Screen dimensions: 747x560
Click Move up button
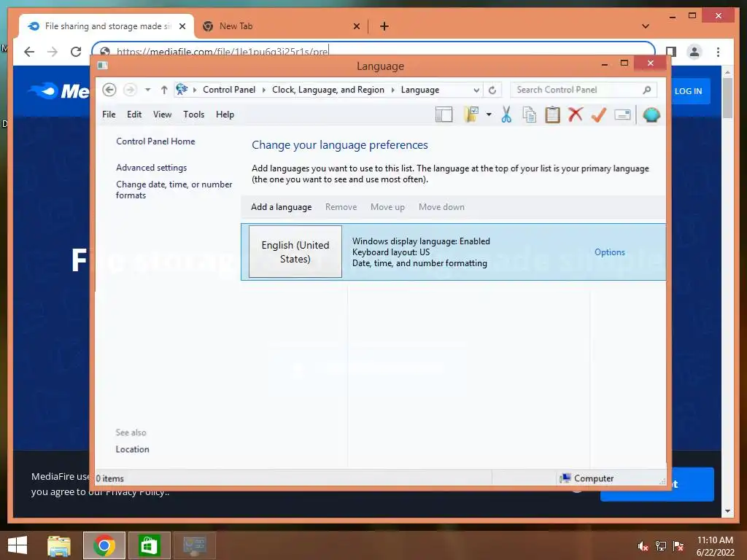click(x=387, y=206)
